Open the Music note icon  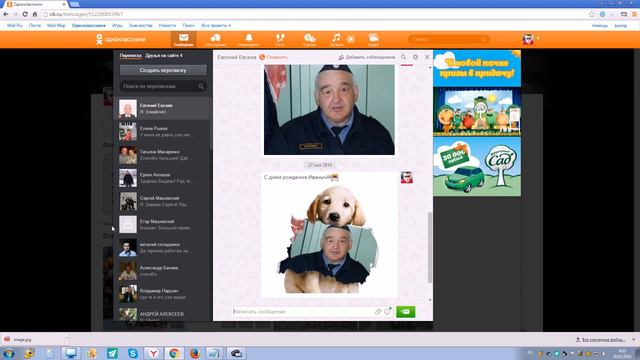[x=336, y=39]
